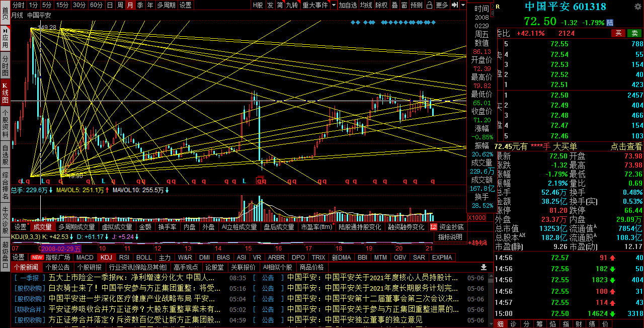Click the green 卖 sell button
This screenshot has height=328, width=644.
pos(634,33)
